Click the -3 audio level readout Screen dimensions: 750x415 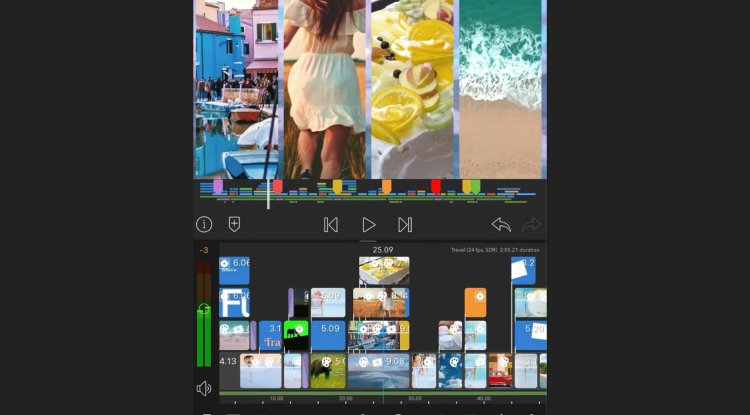pos(204,250)
